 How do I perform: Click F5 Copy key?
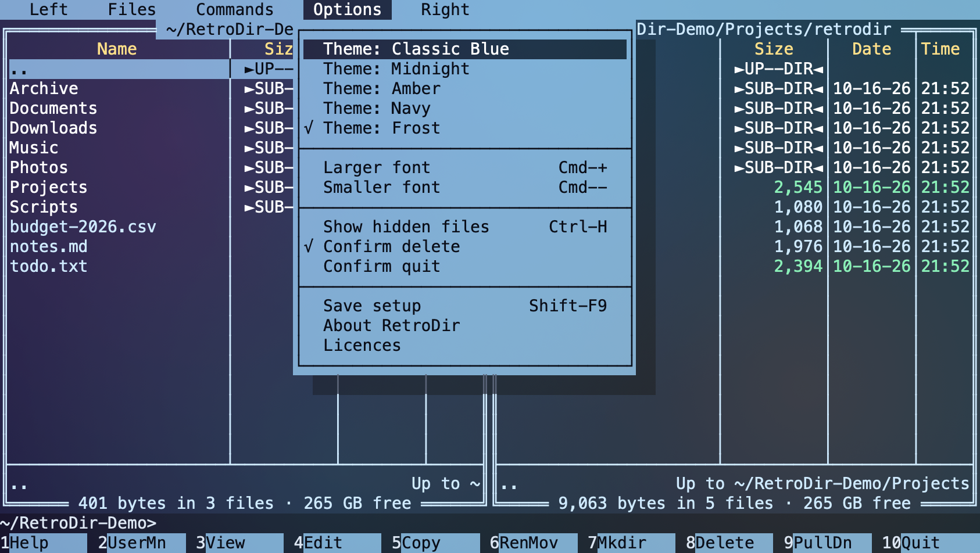coord(436,543)
